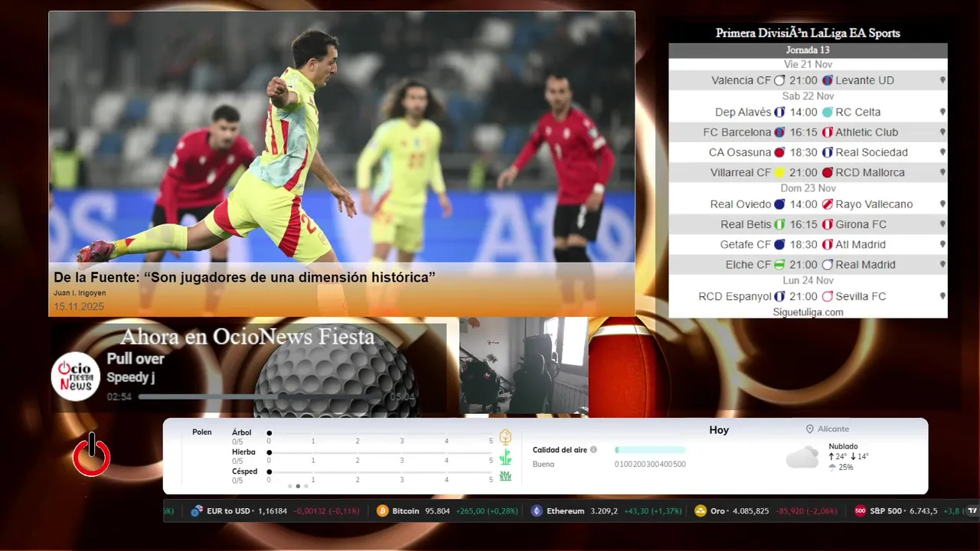Click the Hoy heading in weather widget
Viewport: 980px width, 551px height.
click(x=719, y=430)
